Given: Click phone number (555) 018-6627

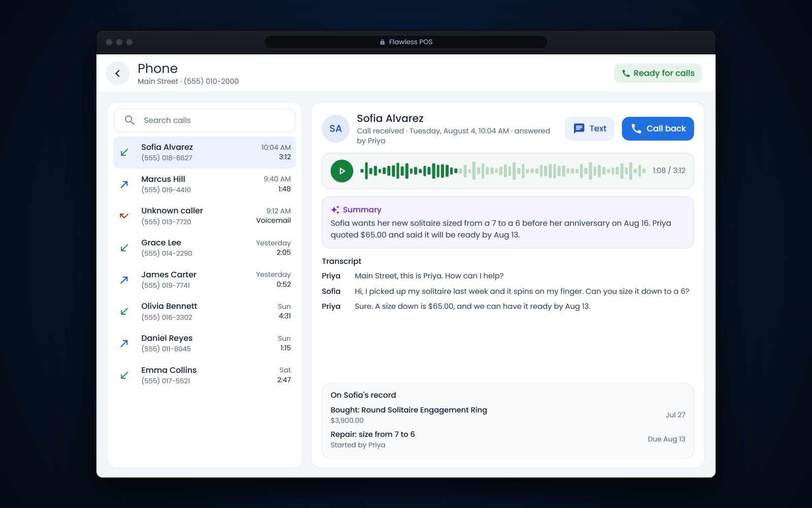Looking at the screenshot, I should tap(166, 158).
